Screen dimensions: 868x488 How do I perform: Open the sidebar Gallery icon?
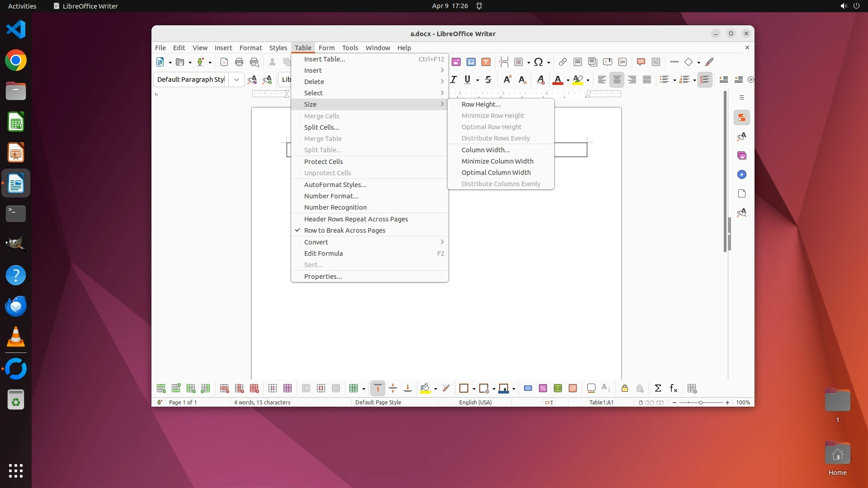coord(741,155)
